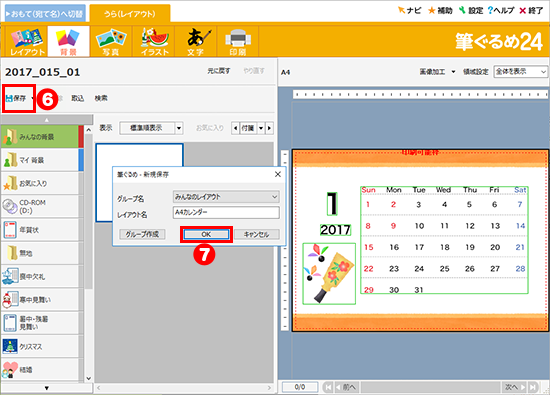Viewport: 550px width, 395px height.
Task: Click the キャンセル button
Action: (256, 234)
